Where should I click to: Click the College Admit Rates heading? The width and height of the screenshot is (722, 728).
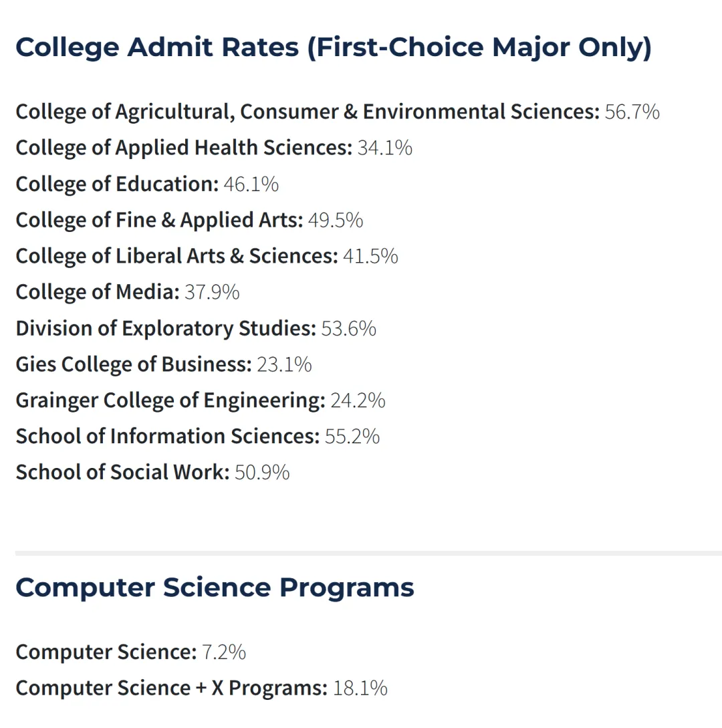333,47
